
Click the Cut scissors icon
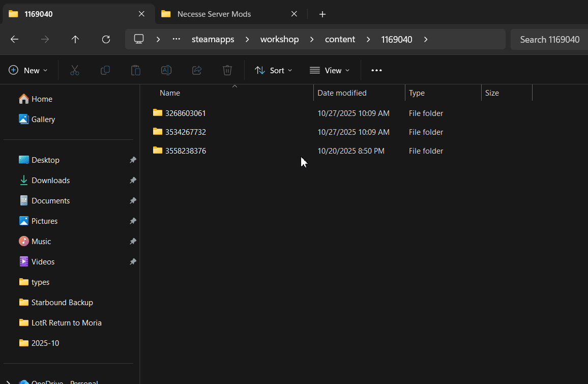75,70
